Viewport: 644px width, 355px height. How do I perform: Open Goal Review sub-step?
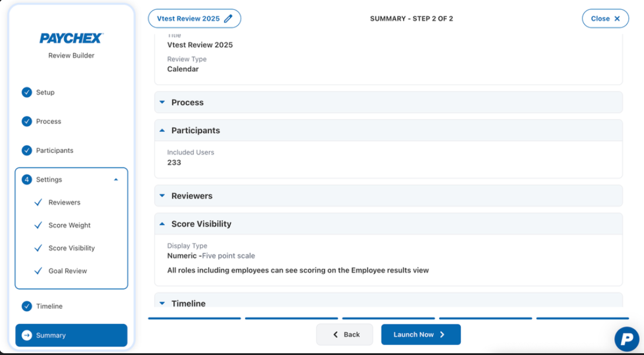pyautogui.click(x=68, y=271)
